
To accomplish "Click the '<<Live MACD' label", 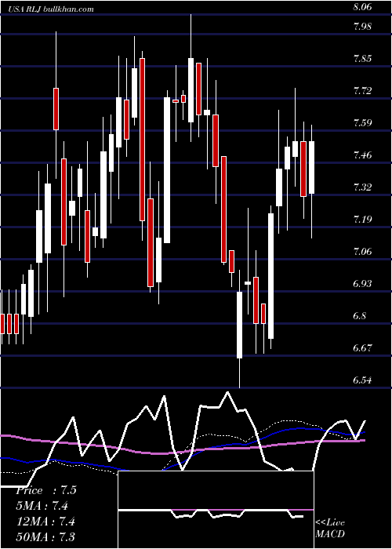I will [x=330, y=528].
